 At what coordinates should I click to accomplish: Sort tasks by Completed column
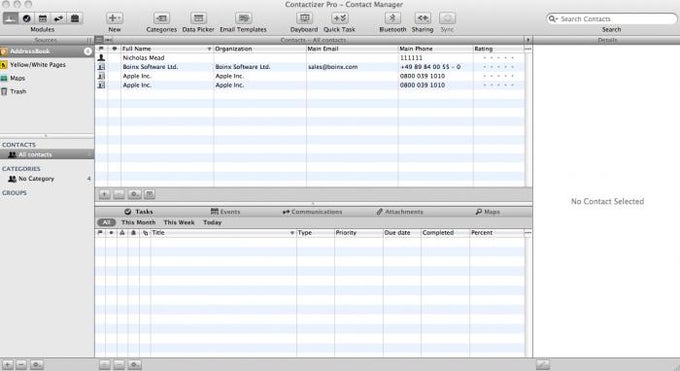coord(445,233)
